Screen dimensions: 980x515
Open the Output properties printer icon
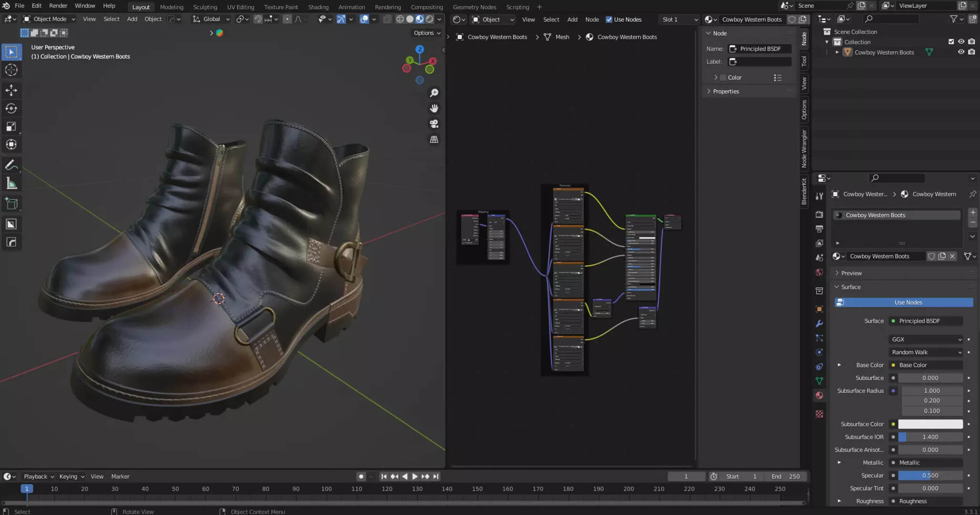[819, 229]
